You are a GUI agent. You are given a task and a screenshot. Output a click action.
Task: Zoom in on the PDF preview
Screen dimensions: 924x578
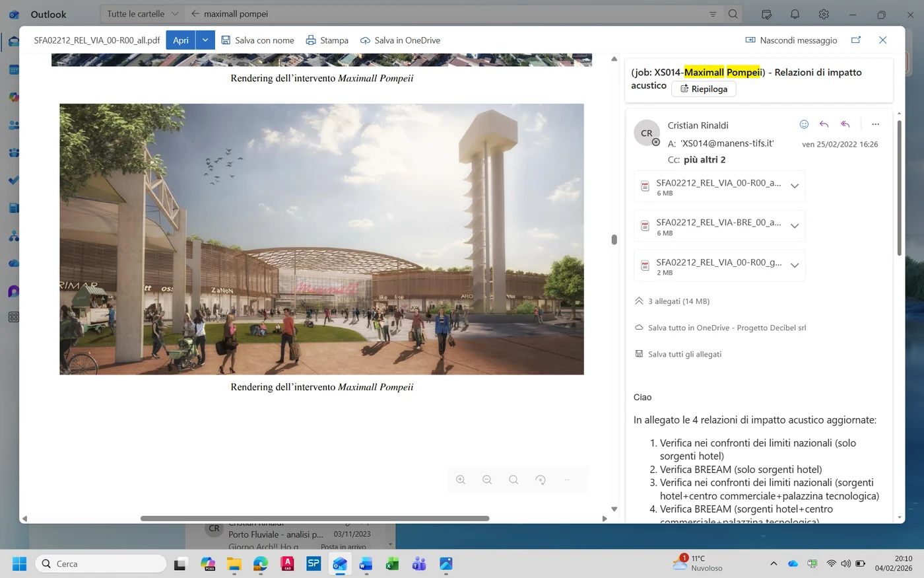coord(461,480)
